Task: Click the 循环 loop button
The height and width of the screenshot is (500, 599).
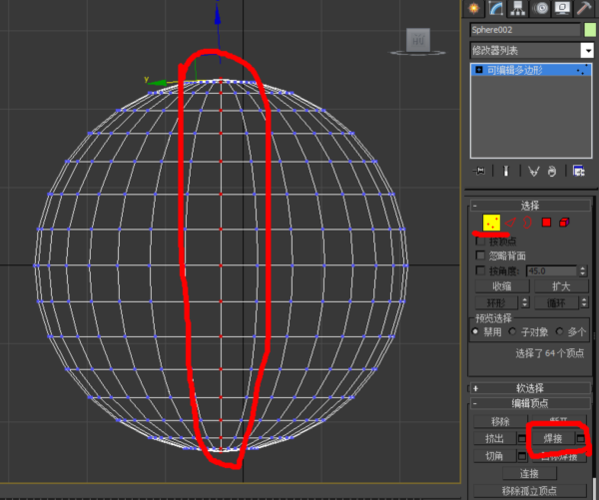Action: 556,303
